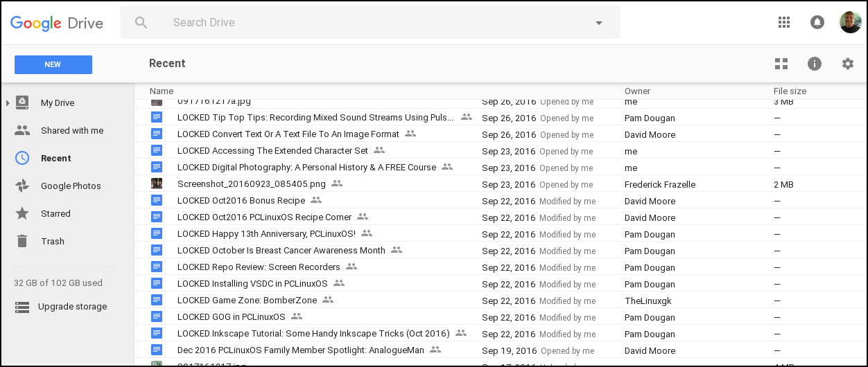Select 'LOCKED Installing VSDC in PCLinuxOS'

252,284
